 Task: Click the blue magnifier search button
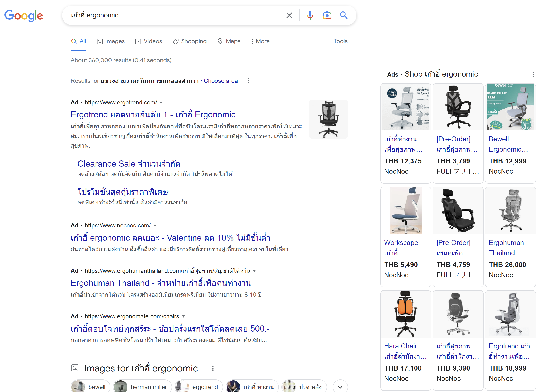coord(344,15)
